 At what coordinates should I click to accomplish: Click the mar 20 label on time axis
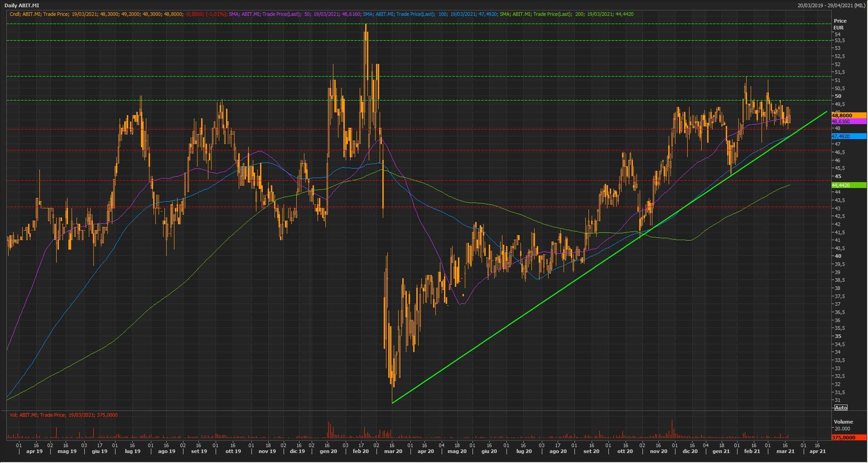click(393, 451)
